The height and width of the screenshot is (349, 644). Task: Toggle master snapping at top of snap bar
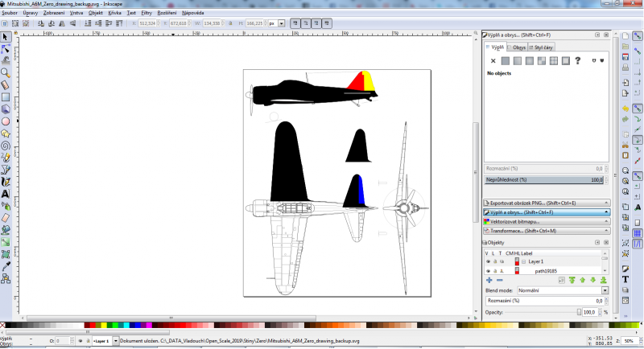pos(637,36)
